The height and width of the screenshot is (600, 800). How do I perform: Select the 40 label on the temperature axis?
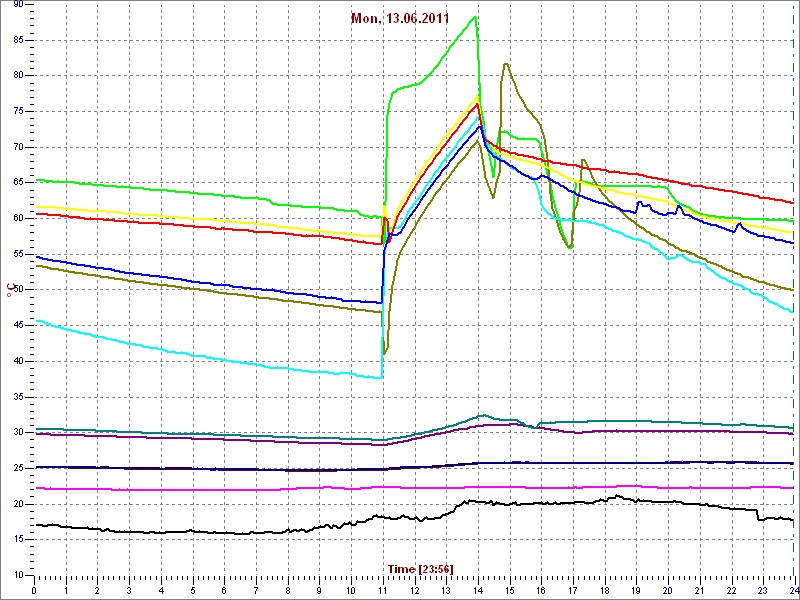tap(18, 361)
